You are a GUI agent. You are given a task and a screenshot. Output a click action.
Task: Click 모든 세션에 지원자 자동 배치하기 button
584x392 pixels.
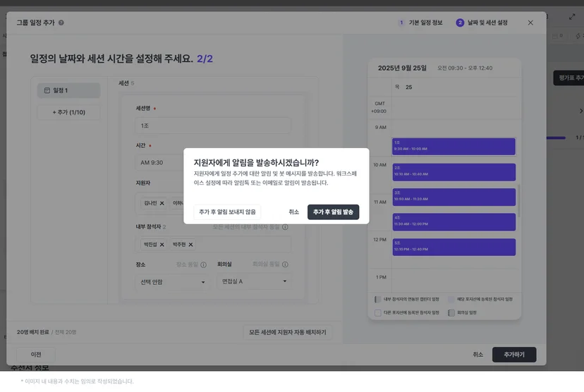click(288, 332)
